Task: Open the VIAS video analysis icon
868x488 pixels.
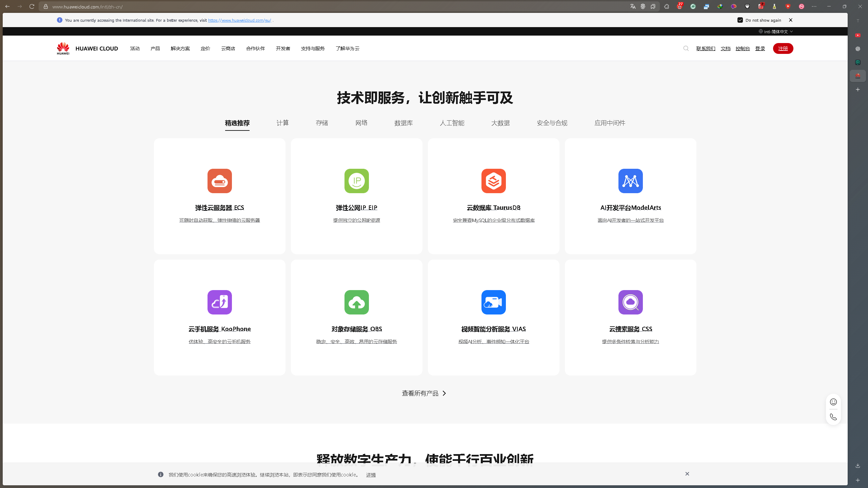Action: (x=493, y=302)
